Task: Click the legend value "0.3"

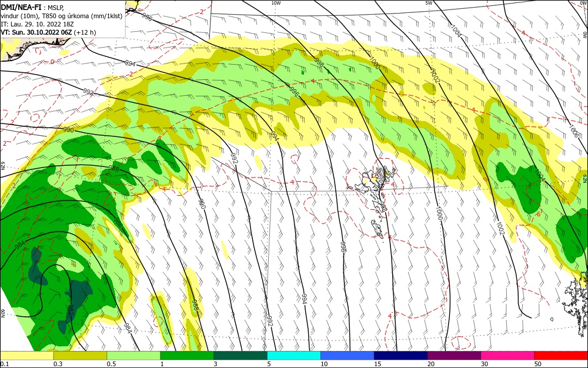Action: tap(58, 364)
